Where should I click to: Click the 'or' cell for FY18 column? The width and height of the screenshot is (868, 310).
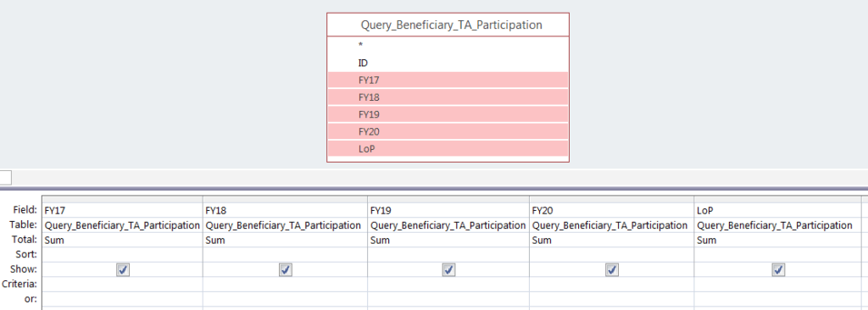[x=285, y=299]
